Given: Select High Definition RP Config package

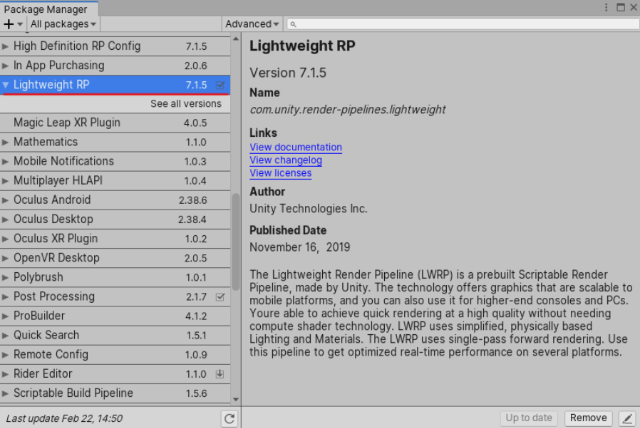Looking at the screenshot, I should (x=115, y=46).
